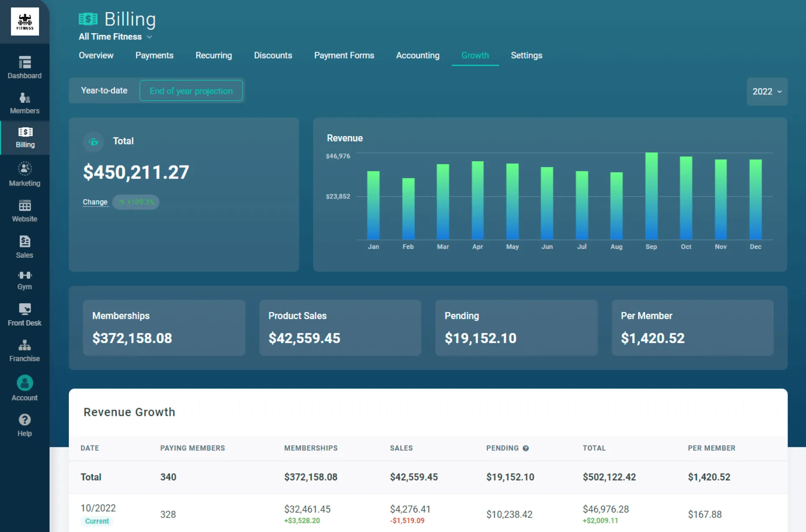Viewport: 806px width, 532px height.
Task: Open the Dashboard from the sidebar
Action: 25,67
